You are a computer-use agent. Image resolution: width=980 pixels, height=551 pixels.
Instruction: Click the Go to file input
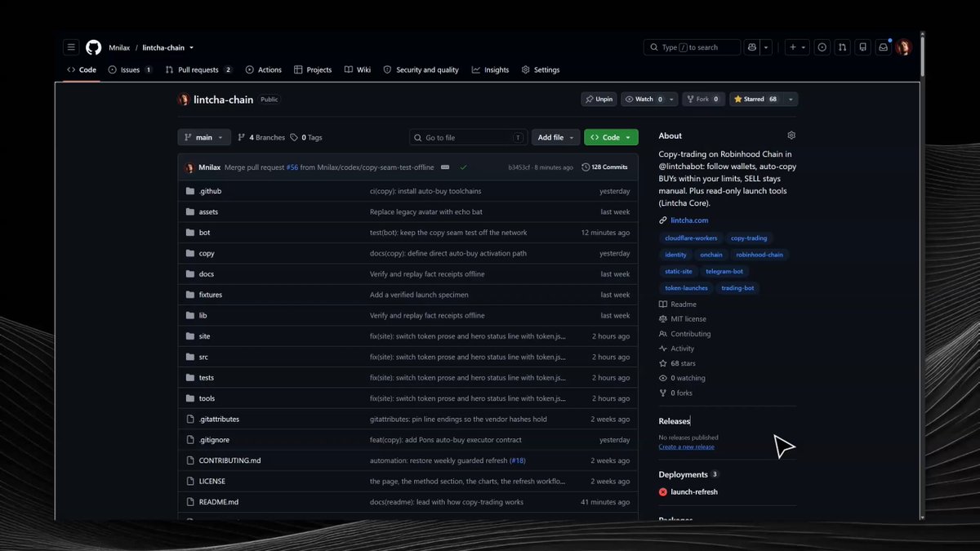pyautogui.click(x=469, y=137)
